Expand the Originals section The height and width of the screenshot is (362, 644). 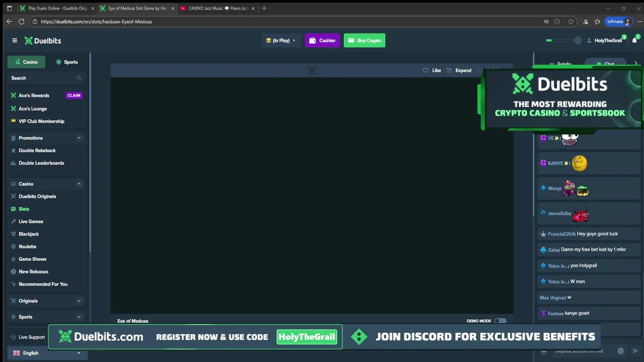click(79, 301)
